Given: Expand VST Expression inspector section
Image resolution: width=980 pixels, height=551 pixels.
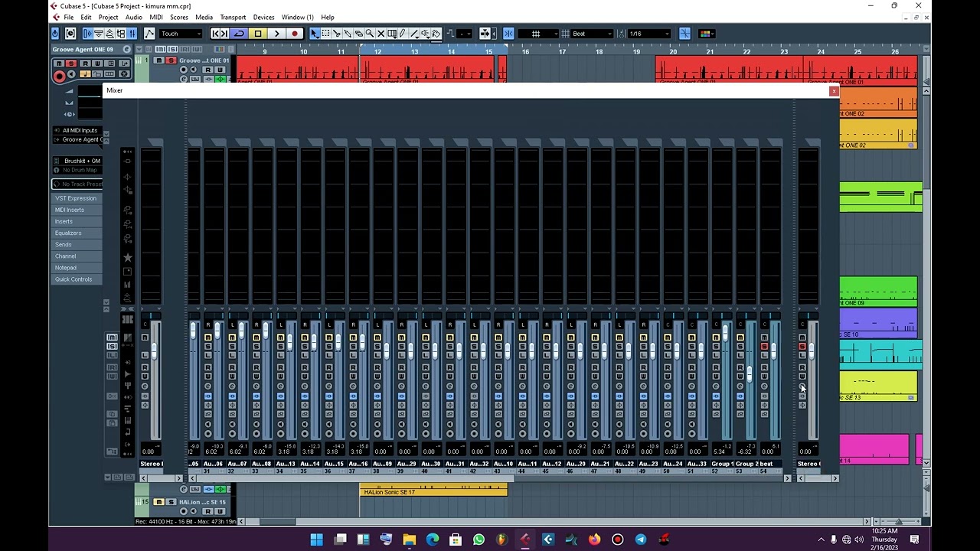Looking at the screenshot, I should (x=76, y=198).
